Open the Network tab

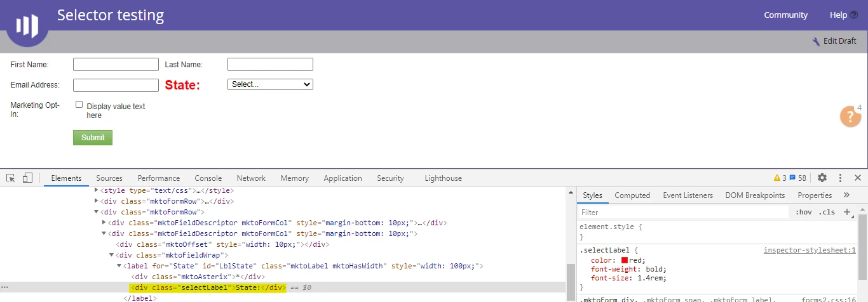(251, 178)
